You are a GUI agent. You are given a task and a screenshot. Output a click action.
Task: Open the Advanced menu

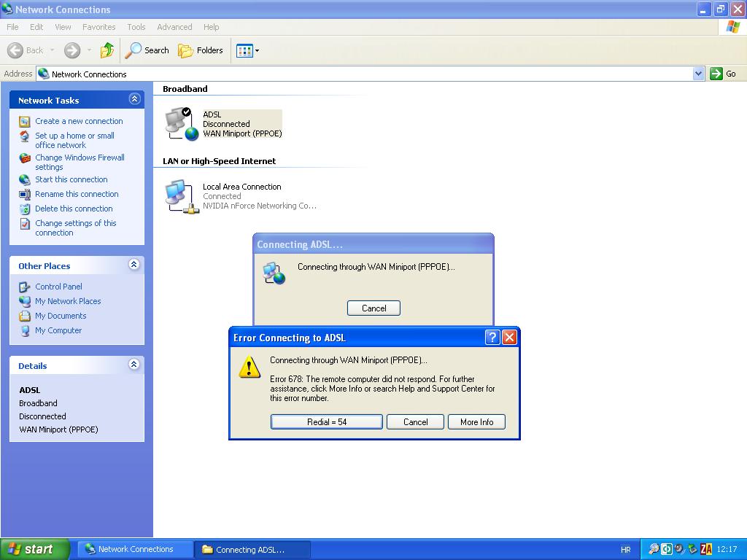pos(174,27)
